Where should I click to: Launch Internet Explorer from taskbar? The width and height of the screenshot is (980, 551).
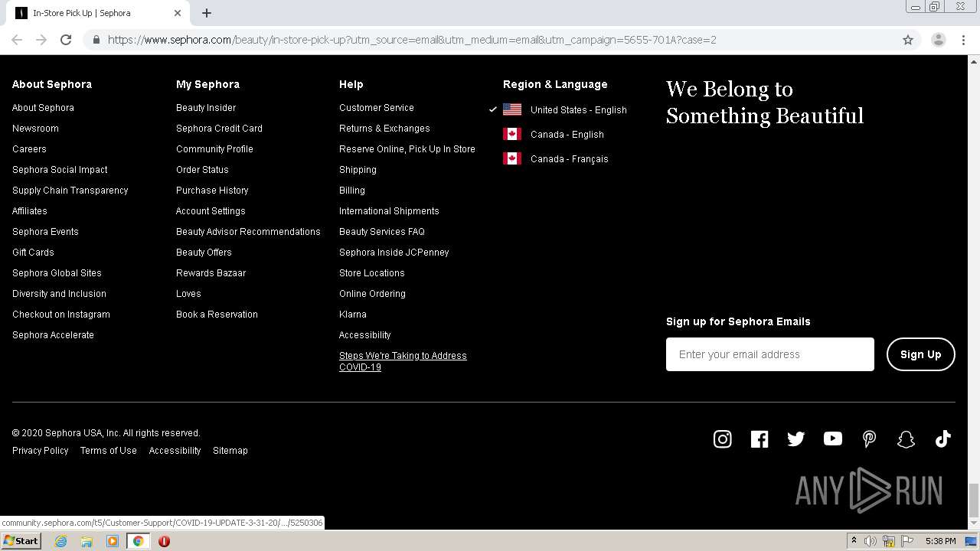coord(60,541)
